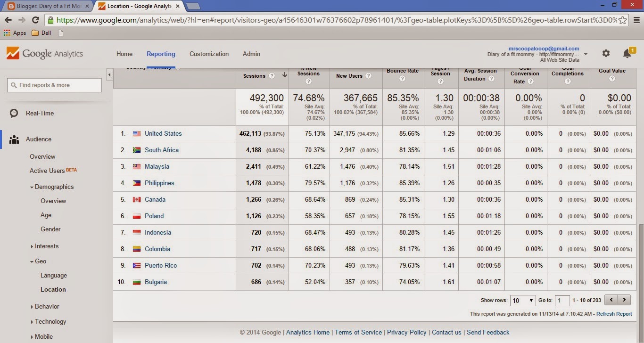Open the Privacy Policy link
The width and height of the screenshot is (644, 343).
(407, 332)
